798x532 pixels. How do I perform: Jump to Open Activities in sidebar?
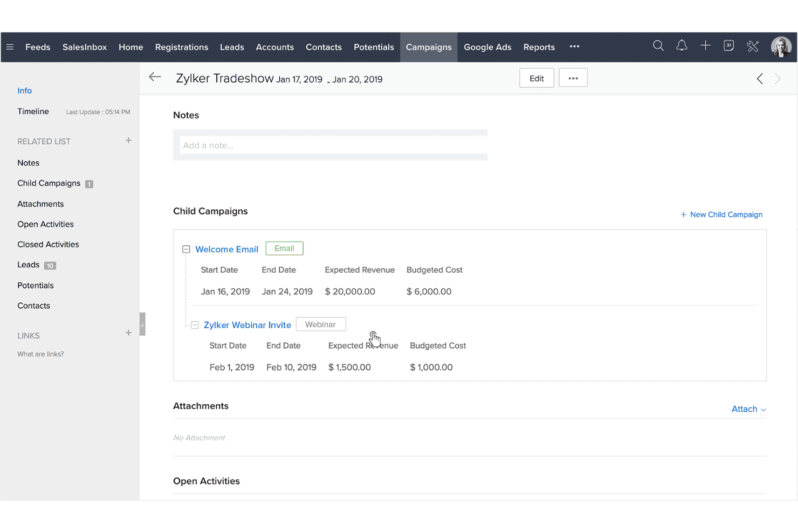(45, 224)
